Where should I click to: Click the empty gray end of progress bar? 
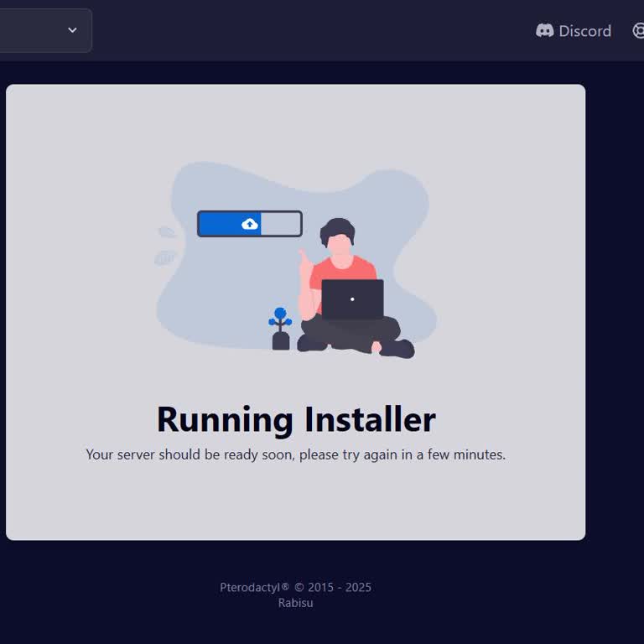(x=281, y=224)
